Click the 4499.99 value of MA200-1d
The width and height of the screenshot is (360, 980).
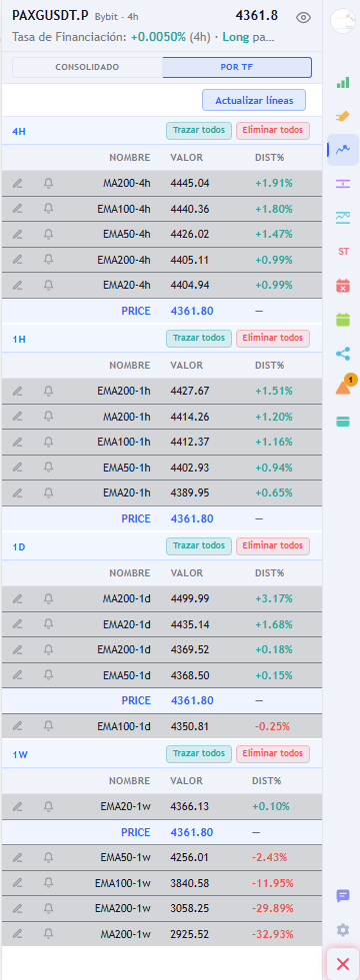(x=190, y=598)
